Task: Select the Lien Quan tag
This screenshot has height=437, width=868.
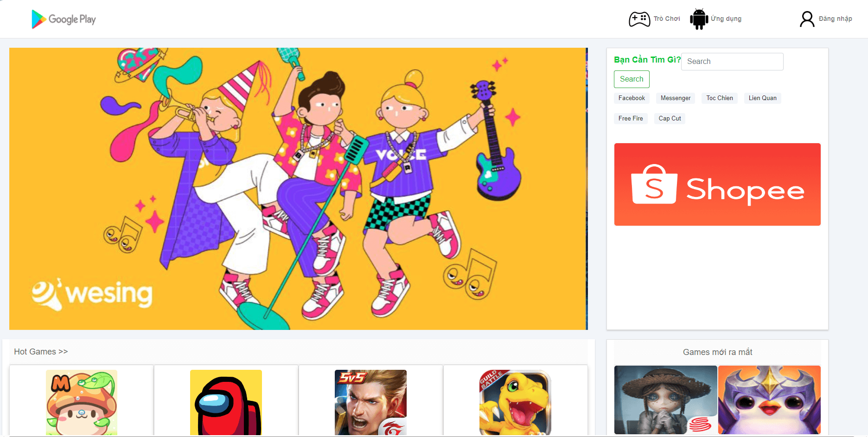Action: tap(763, 98)
